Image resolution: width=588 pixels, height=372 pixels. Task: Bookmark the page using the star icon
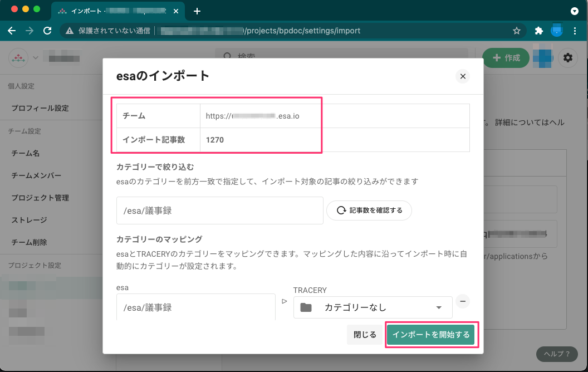pos(517,31)
